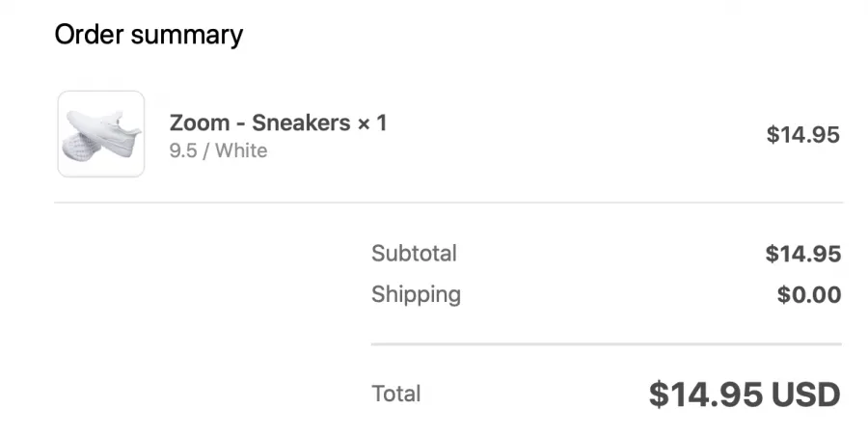Click the Subtotal amount $14.95

pos(803,254)
